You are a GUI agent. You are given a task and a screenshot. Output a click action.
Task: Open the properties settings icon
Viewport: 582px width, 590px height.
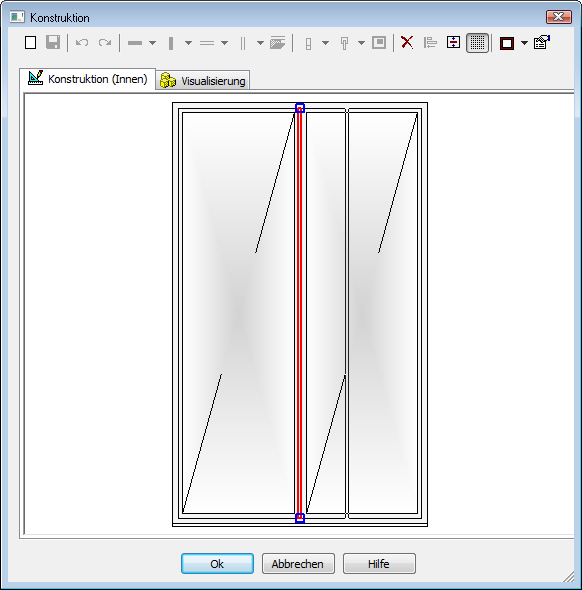tap(542, 43)
